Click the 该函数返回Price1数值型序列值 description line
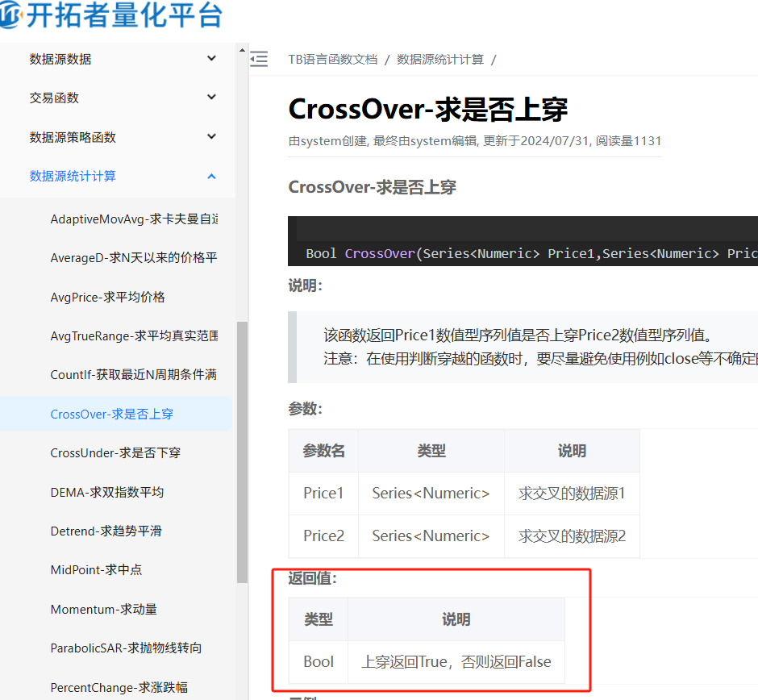The width and height of the screenshot is (758, 700). [x=520, y=335]
